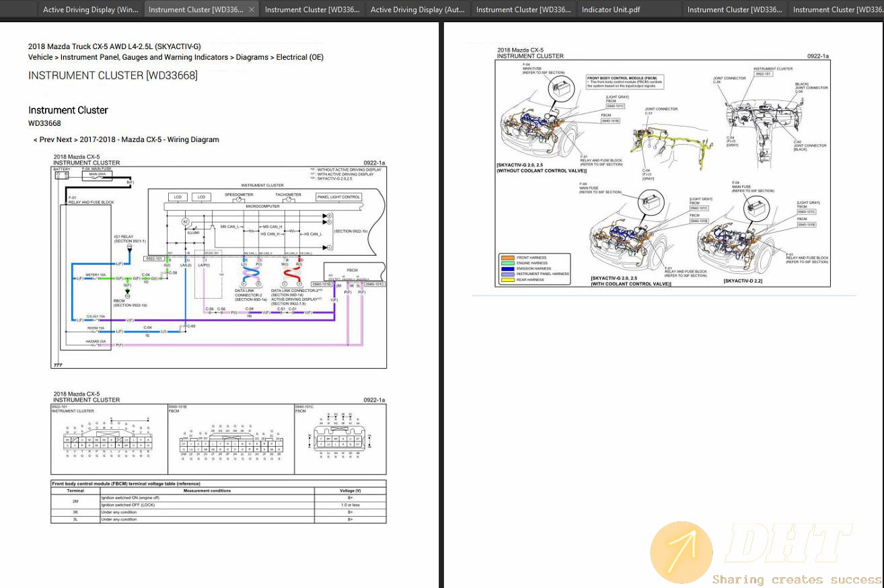Click the 3K terminal cell in voltage table
Image resolution: width=884 pixels, height=588 pixels.
click(75, 512)
